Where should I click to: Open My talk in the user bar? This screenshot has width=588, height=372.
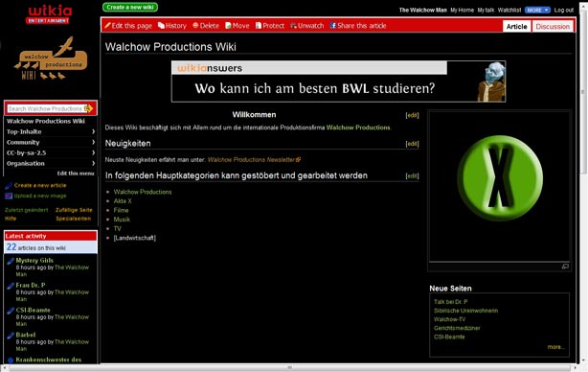click(486, 11)
